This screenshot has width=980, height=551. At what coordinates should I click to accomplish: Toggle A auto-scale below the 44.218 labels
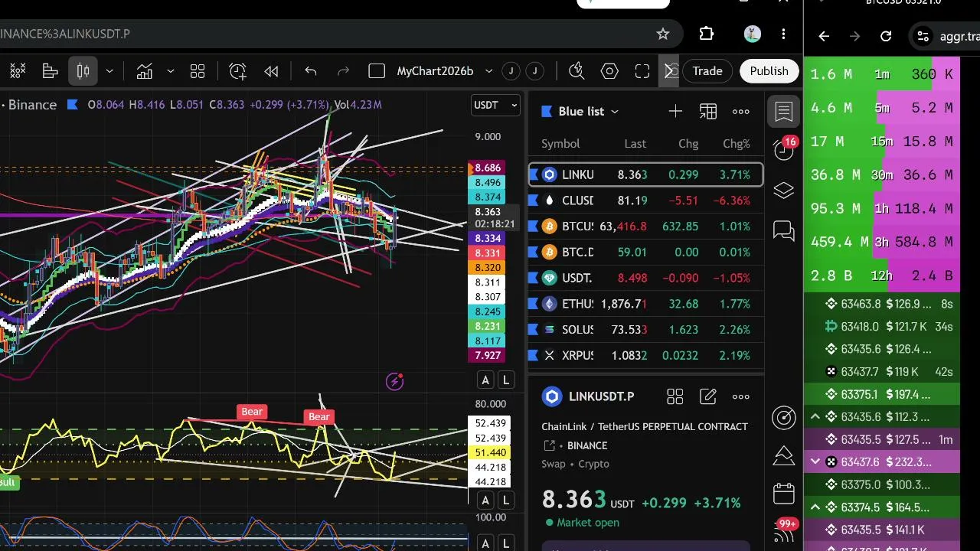485,500
